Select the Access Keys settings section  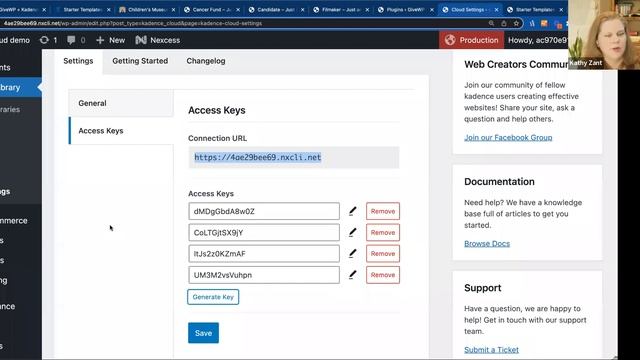121,131
